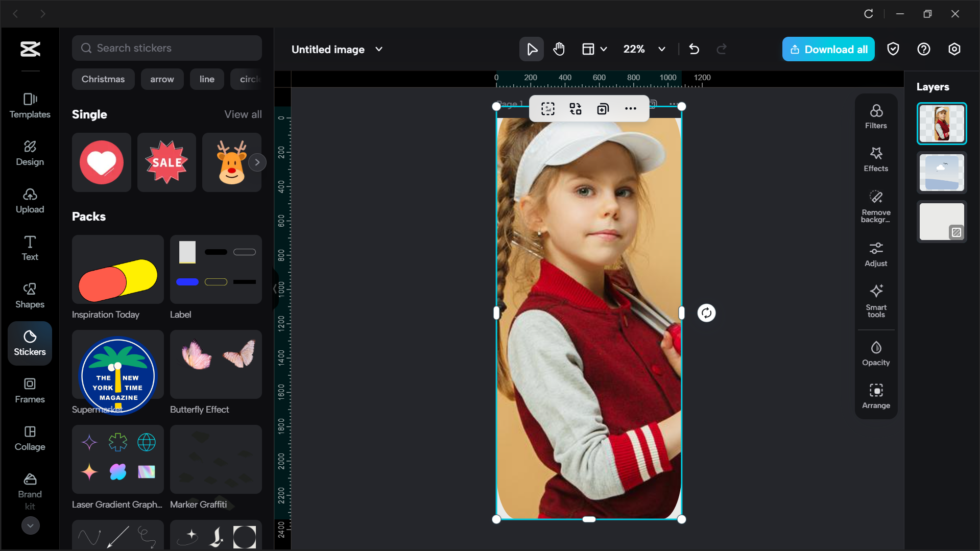980x551 pixels.
Task: Select the top portrait layer thumbnail
Action: pos(941,123)
